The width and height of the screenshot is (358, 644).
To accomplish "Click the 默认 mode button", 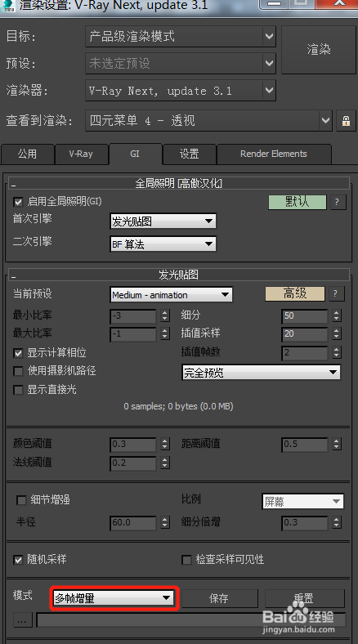I will [x=298, y=202].
